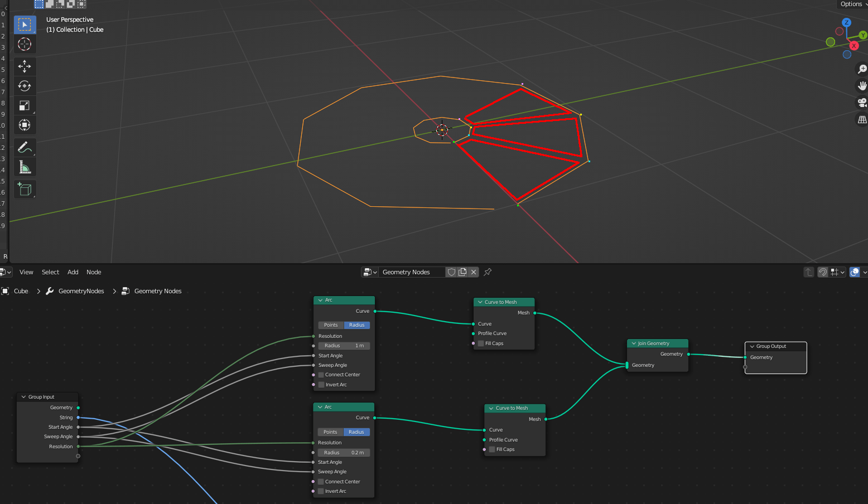Toggle snapping magnet in the node editor header
868x504 pixels.
click(x=823, y=272)
